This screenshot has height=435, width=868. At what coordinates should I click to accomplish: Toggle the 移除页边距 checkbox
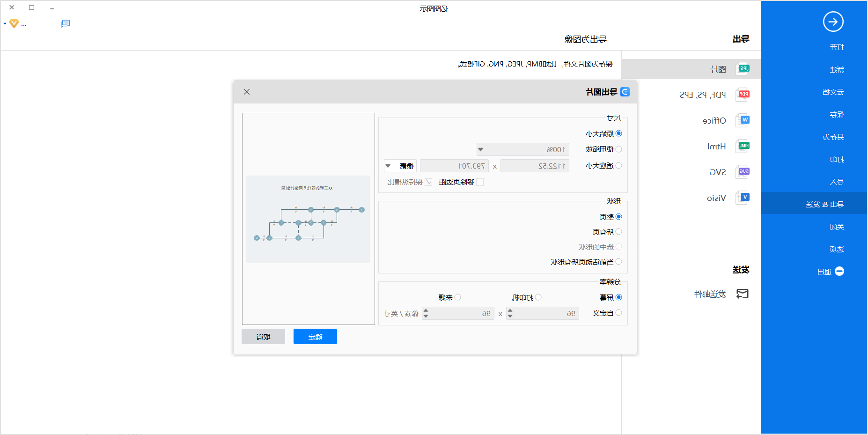tap(480, 182)
